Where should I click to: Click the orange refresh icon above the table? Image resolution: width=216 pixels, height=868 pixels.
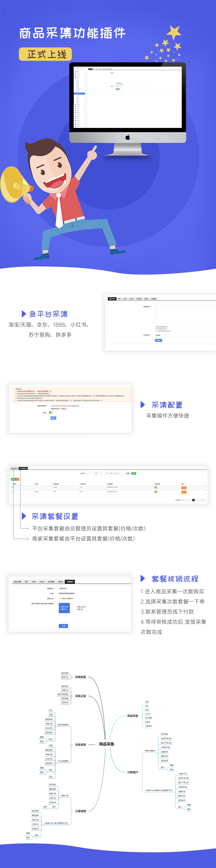point(18,479)
